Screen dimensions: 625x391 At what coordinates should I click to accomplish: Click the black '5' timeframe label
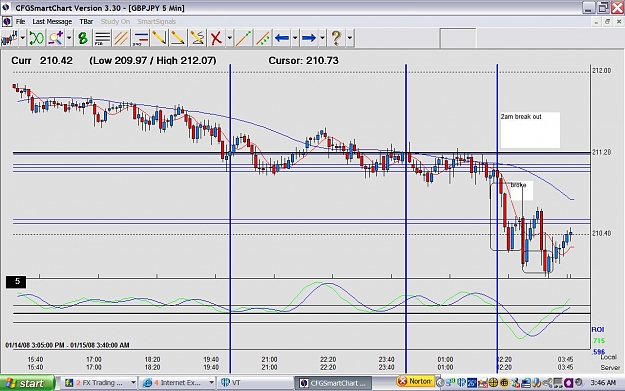click(x=16, y=282)
